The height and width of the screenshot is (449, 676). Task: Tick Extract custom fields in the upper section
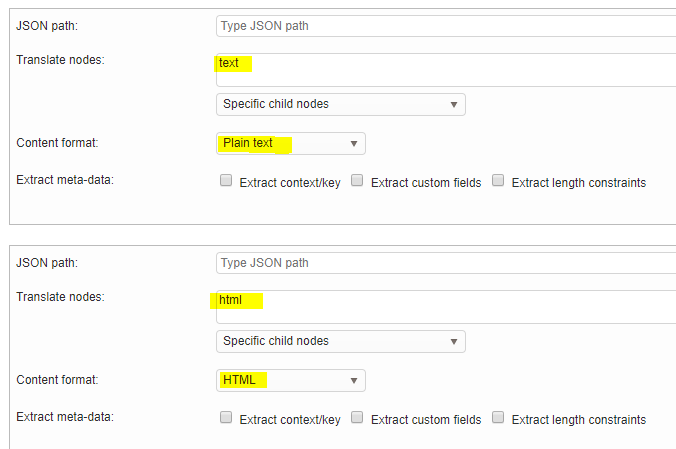coord(357,181)
